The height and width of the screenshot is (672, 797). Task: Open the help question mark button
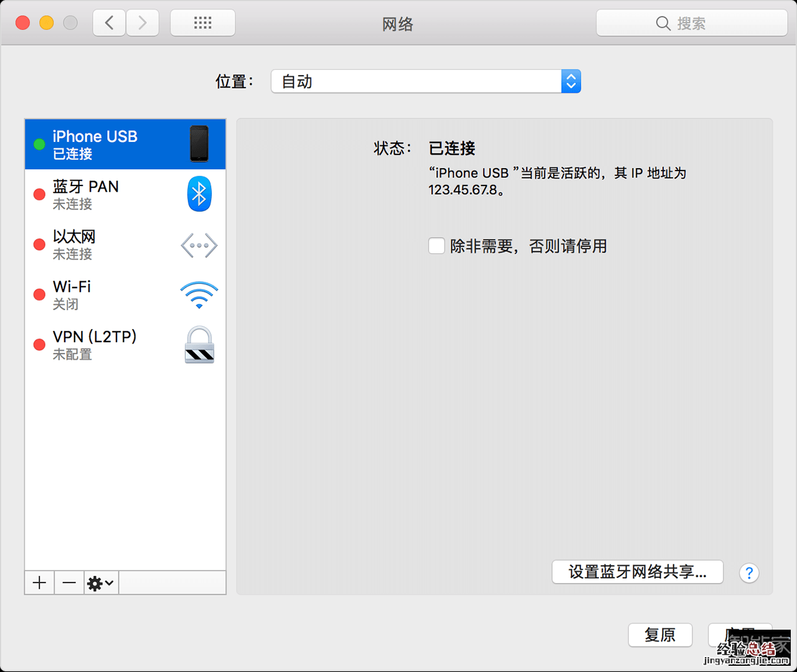pyautogui.click(x=749, y=572)
